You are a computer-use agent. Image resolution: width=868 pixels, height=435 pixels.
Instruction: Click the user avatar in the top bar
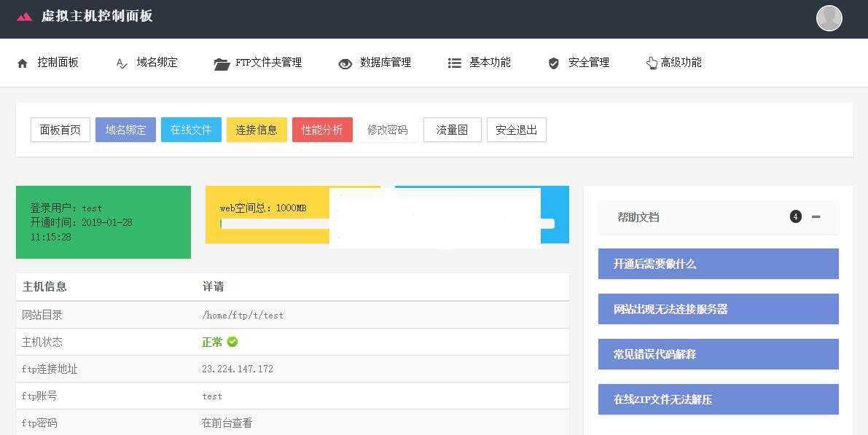pyautogui.click(x=829, y=18)
